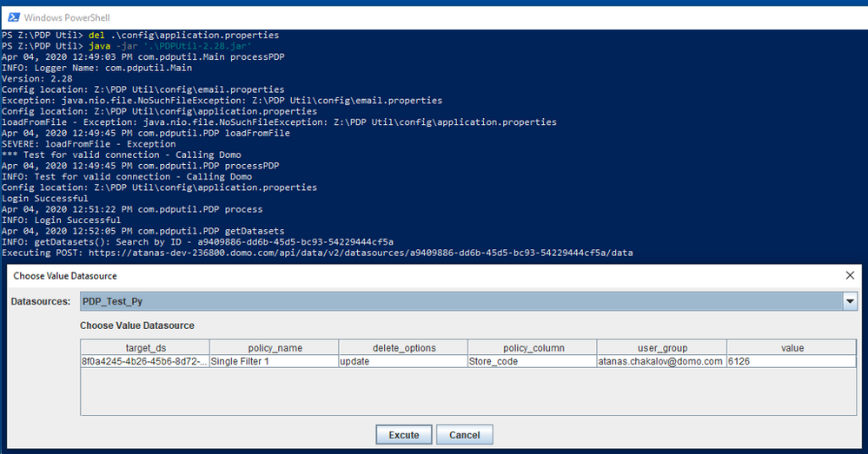This screenshot has width=868, height=454.
Task: Click the Single Filter 1 cell
Action: pyautogui.click(x=275, y=361)
